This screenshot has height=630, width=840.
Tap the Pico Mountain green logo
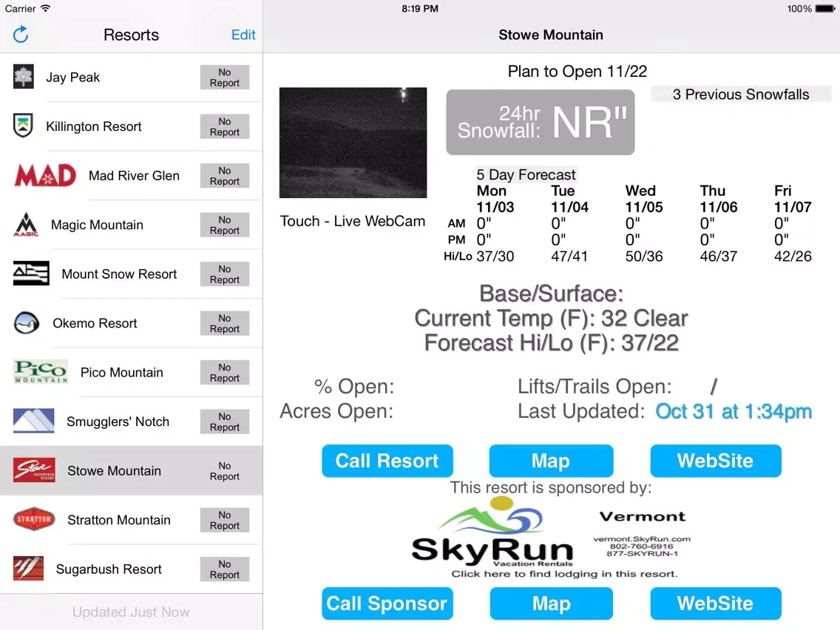pyautogui.click(x=41, y=372)
